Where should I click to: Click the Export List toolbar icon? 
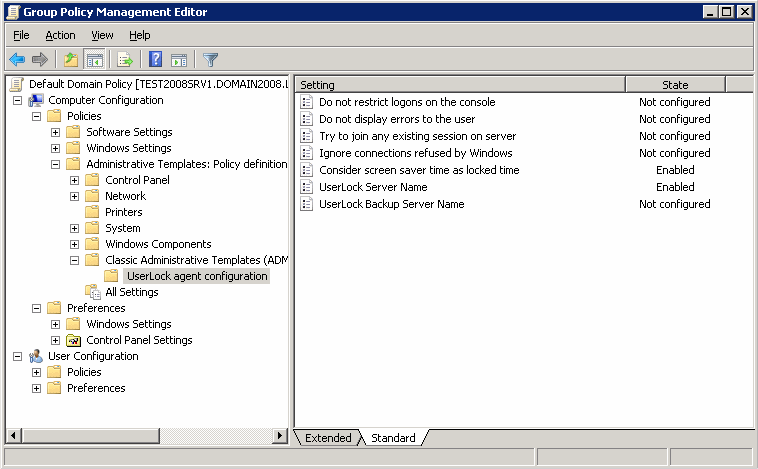125,60
